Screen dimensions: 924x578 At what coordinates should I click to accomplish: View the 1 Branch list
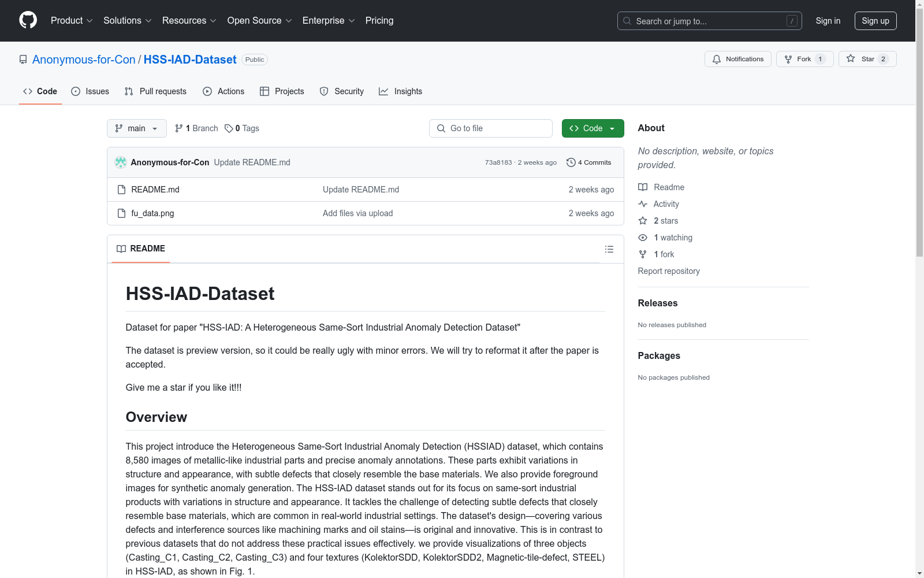click(x=196, y=128)
